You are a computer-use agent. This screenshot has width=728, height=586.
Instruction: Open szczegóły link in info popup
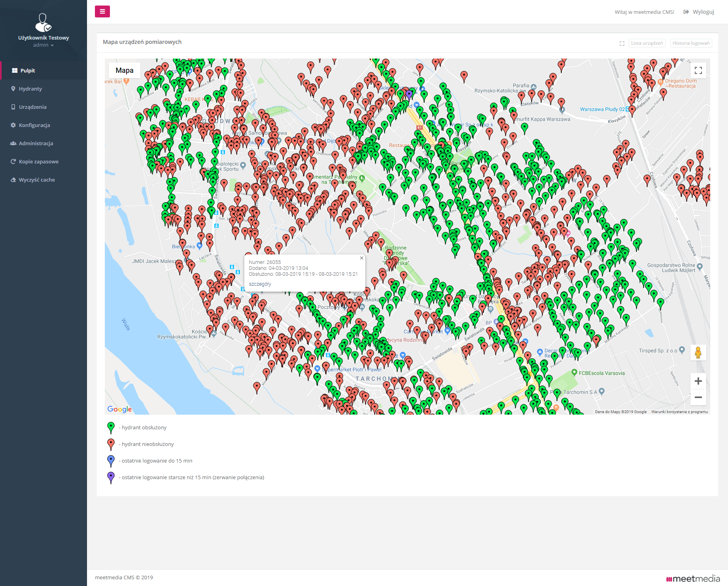[x=260, y=284]
